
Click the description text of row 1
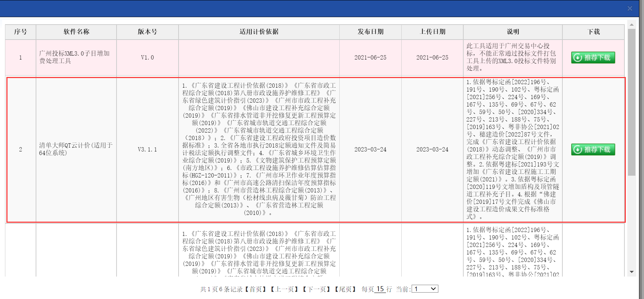tap(511, 57)
